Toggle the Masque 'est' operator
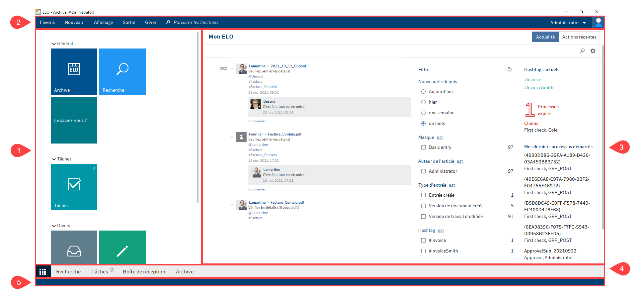 click(x=440, y=138)
